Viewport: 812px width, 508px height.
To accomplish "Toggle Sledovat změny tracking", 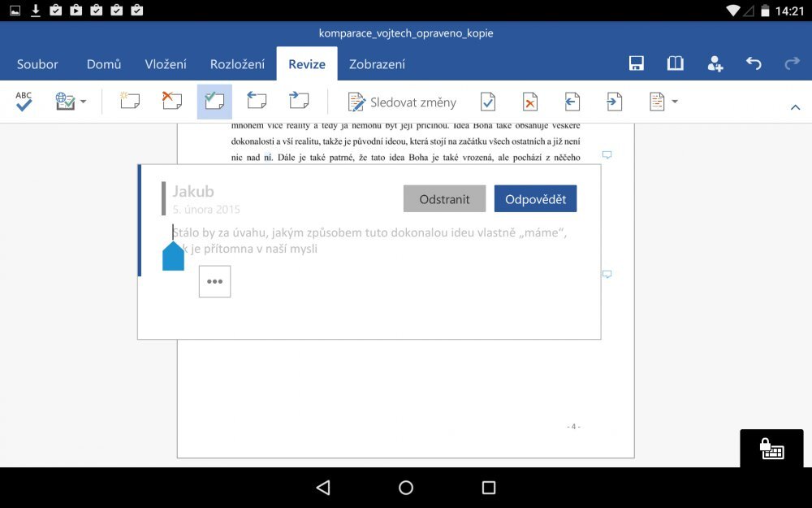I will click(402, 102).
